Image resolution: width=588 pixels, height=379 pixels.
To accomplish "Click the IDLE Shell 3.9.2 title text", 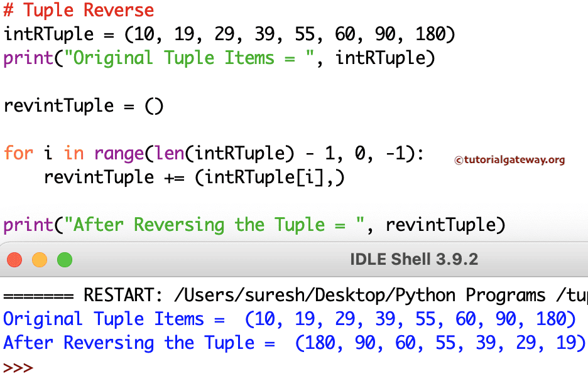I will point(414,259).
